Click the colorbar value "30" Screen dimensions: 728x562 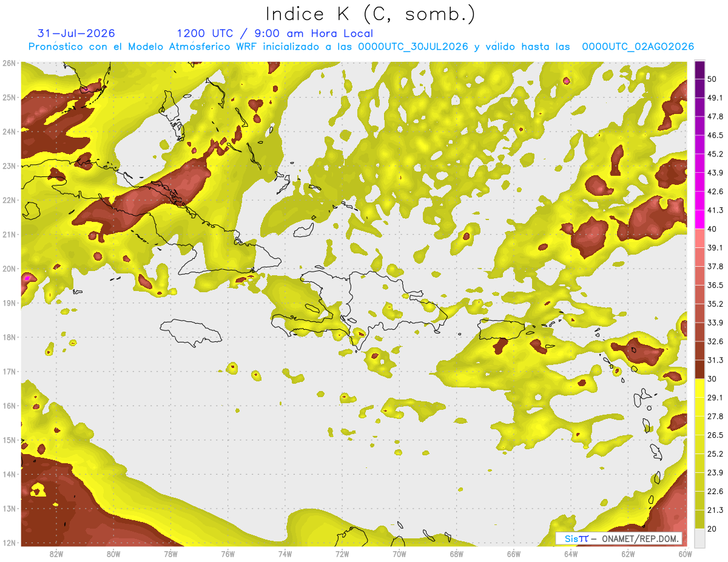point(713,379)
